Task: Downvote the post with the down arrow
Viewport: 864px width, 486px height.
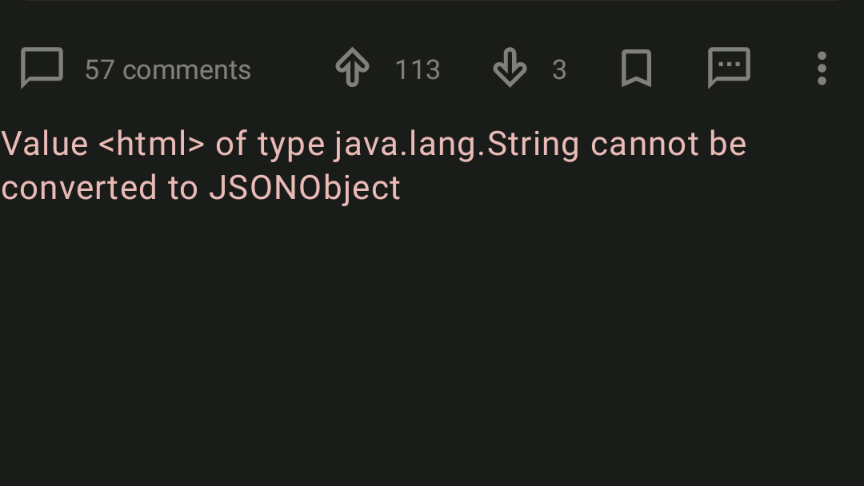Action: coord(510,68)
